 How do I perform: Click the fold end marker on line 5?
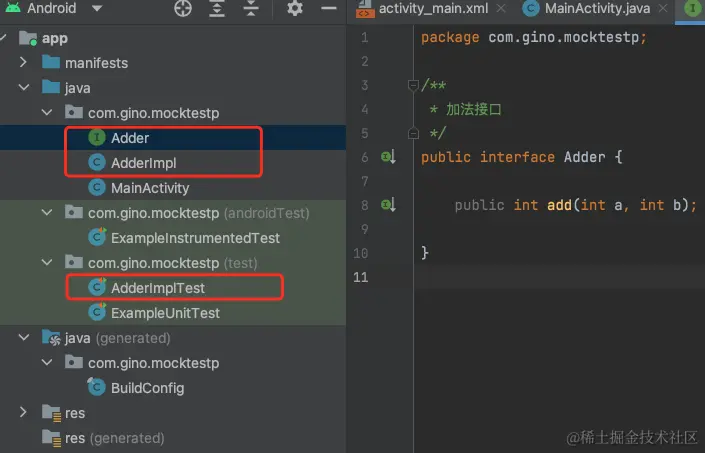[413, 133]
